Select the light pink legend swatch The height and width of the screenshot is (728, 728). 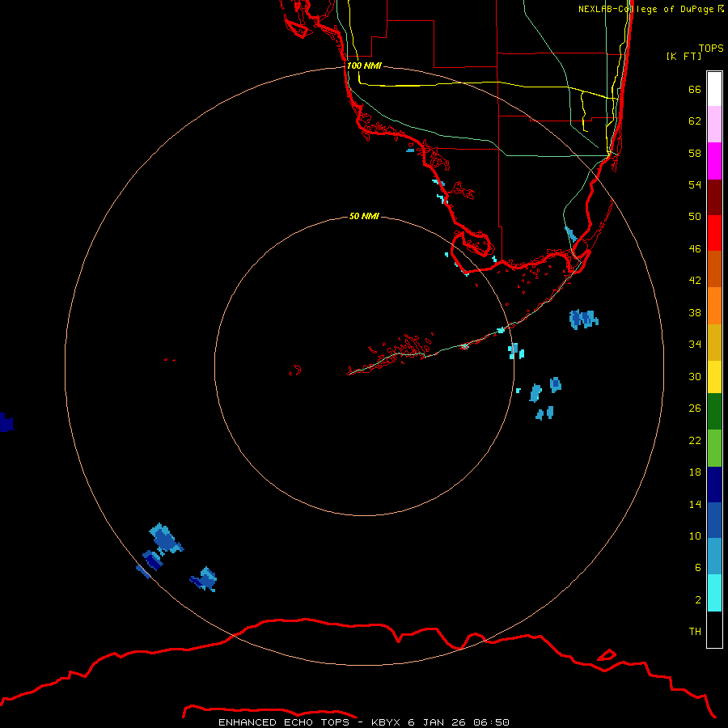tap(714, 125)
